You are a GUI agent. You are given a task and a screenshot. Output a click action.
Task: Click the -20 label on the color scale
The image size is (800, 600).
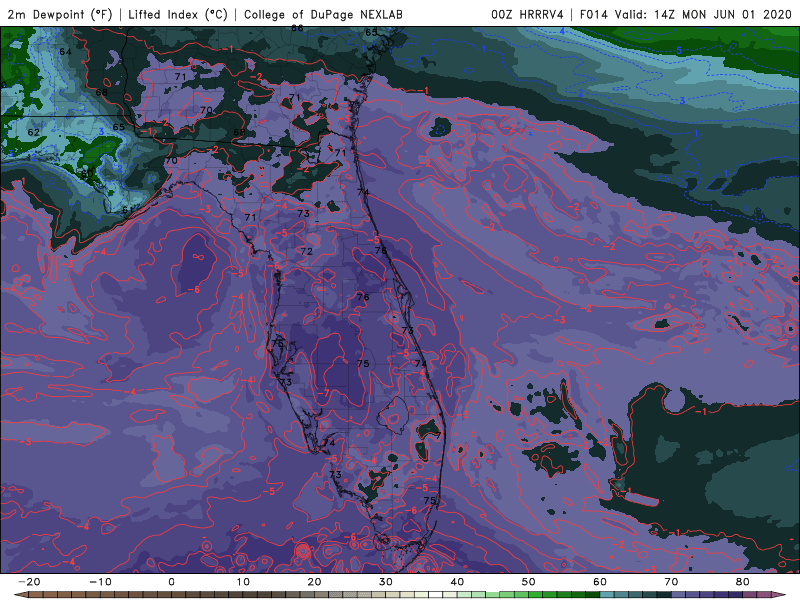pyautogui.click(x=29, y=582)
